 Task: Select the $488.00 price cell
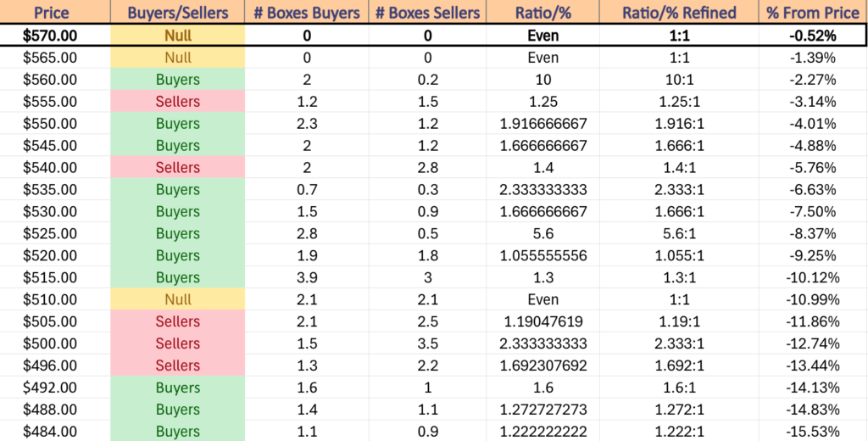55,410
